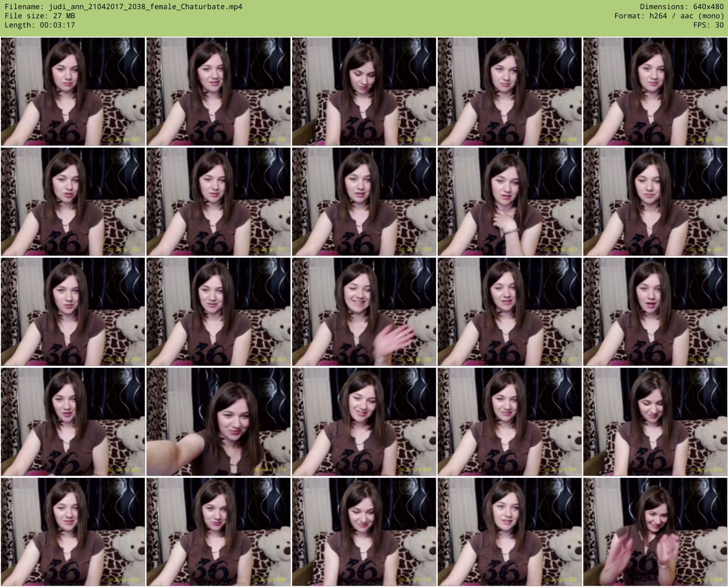This screenshot has height=587, width=728.
Task: Open the first thumbnail in row three
Action: [x=73, y=312]
